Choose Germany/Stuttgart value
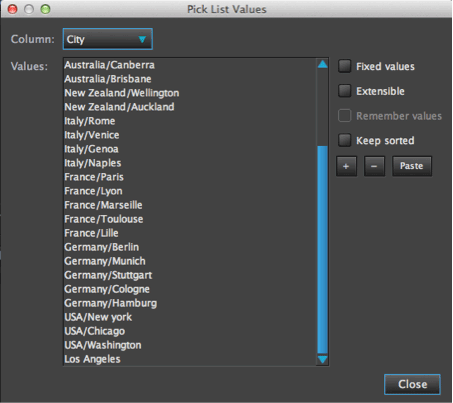The height and width of the screenshot is (403, 453). (x=190, y=275)
